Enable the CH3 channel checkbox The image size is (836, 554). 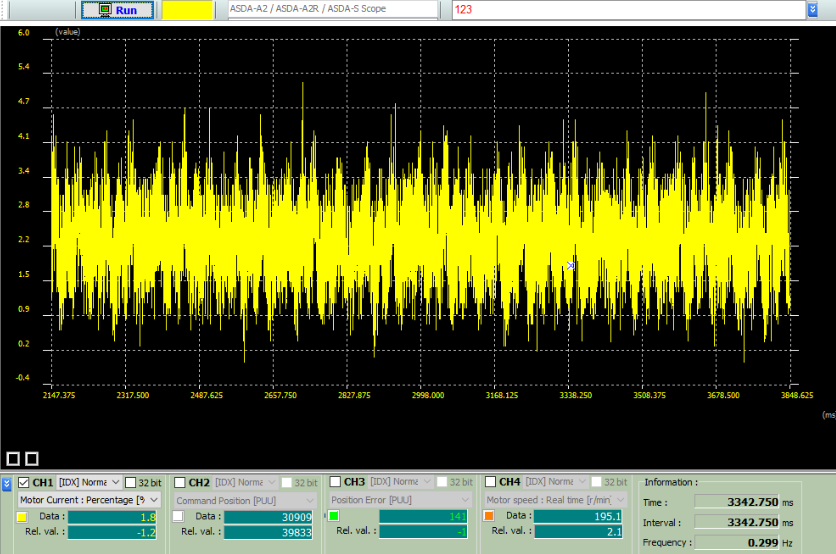tap(335, 482)
